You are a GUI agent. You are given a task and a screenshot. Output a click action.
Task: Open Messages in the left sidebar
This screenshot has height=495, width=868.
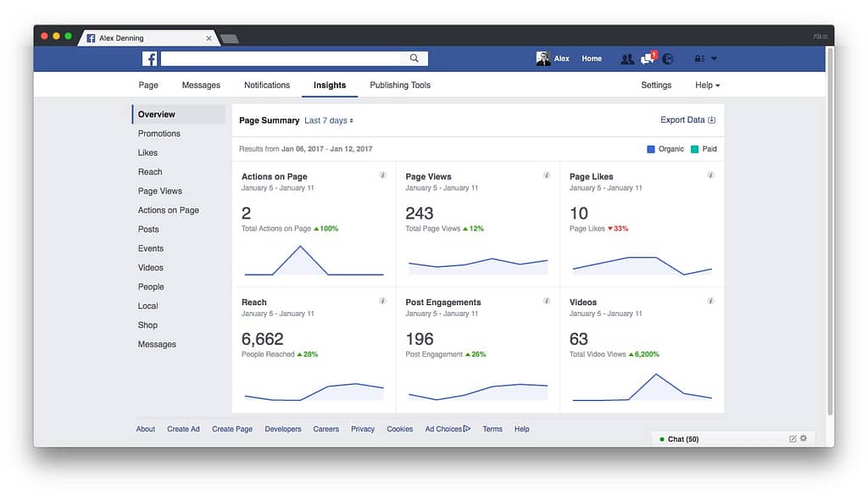tap(157, 344)
